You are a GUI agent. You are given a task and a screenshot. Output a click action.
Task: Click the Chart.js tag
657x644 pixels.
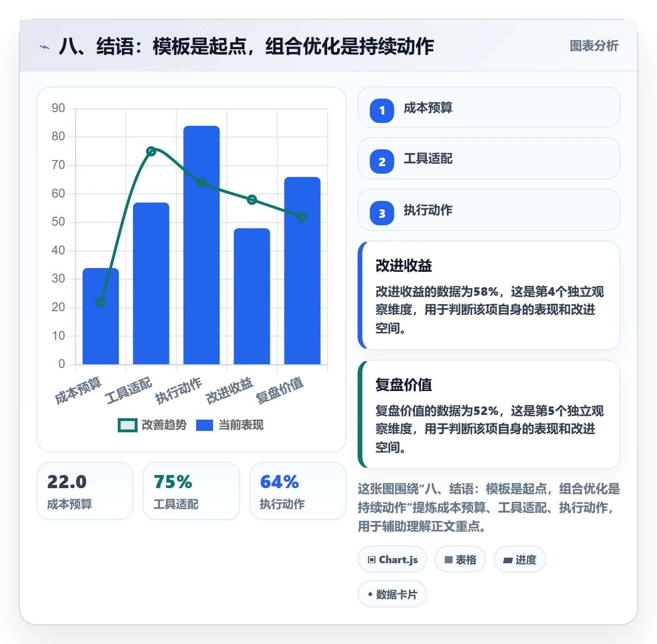coord(392,559)
